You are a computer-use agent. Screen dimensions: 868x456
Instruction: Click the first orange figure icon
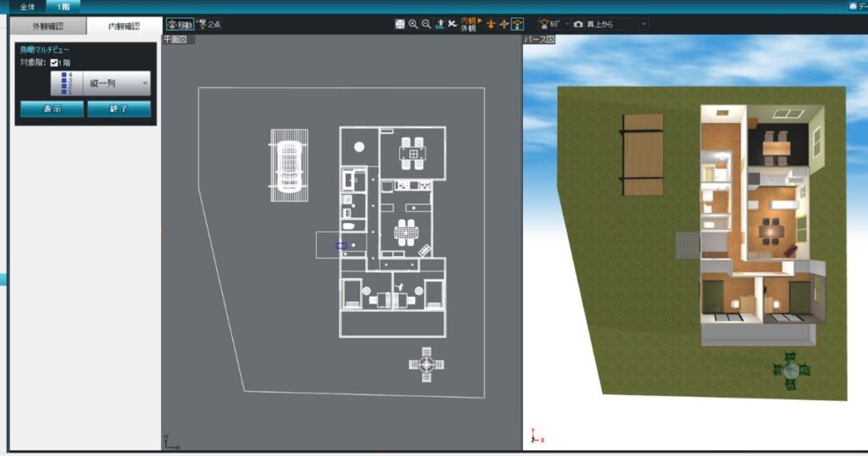point(491,25)
